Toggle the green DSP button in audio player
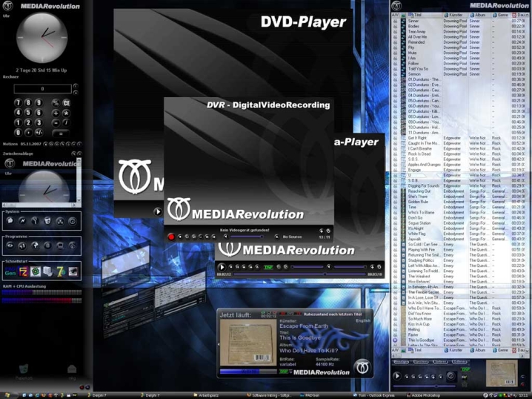This screenshot has width=532, height=399. pos(268,266)
